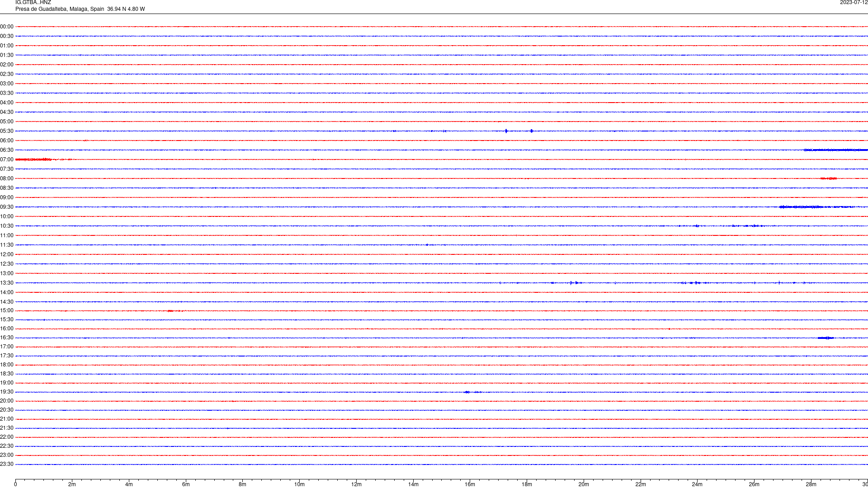Select the 16:30 time row label
The height and width of the screenshot is (488, 868).
(7, 338)
